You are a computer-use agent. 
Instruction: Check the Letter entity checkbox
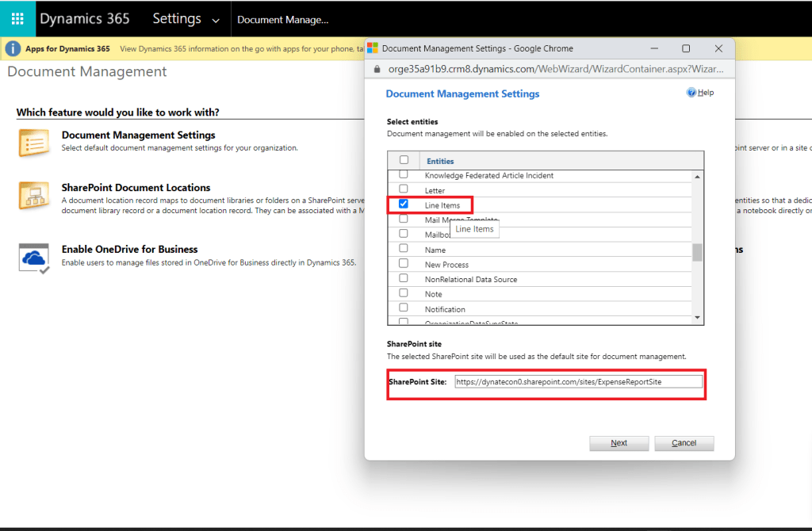(x=404, y=189)
